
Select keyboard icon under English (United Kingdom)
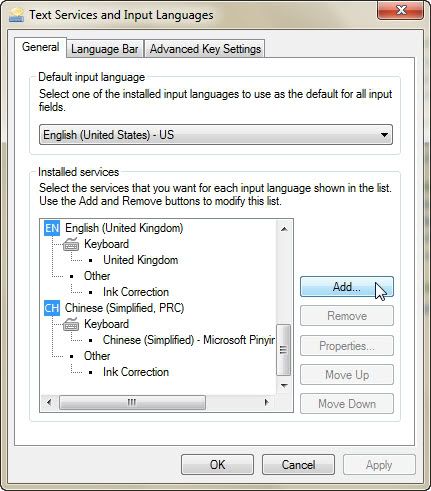71,244
